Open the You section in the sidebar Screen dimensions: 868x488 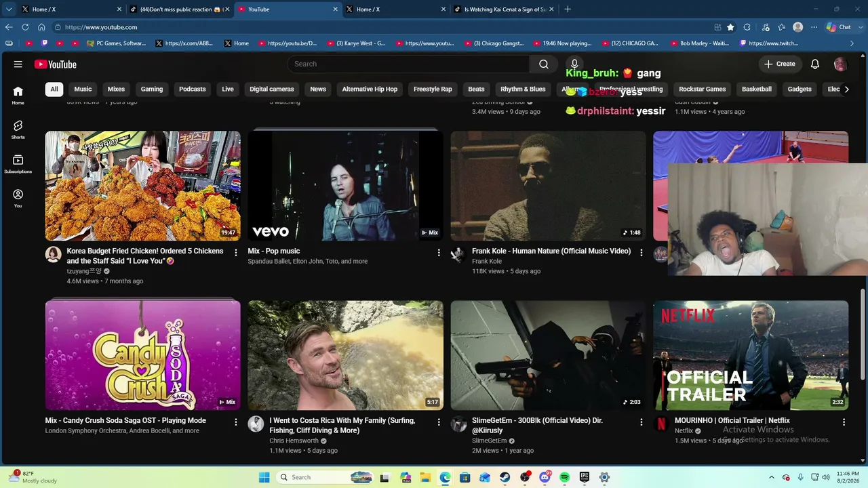point(18,199)
